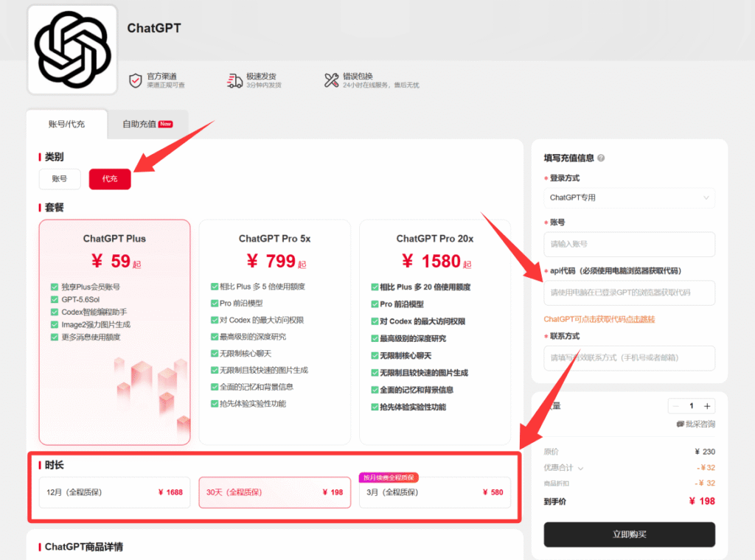Click the ¥ 580 price

(493, 492)
